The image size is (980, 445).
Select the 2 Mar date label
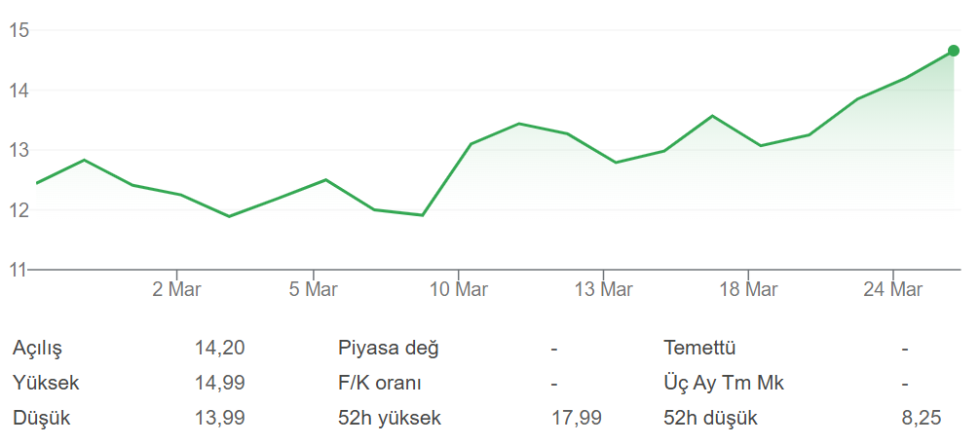click(x=177, y=289)
